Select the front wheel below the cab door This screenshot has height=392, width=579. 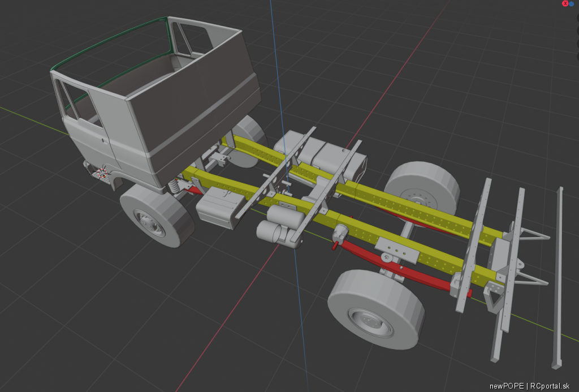tap(157, 216)
